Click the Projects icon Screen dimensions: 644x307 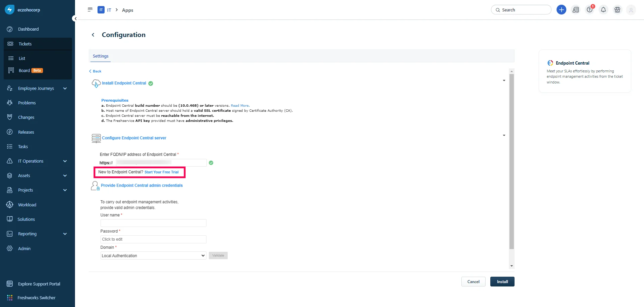click(x=10, y=190)
